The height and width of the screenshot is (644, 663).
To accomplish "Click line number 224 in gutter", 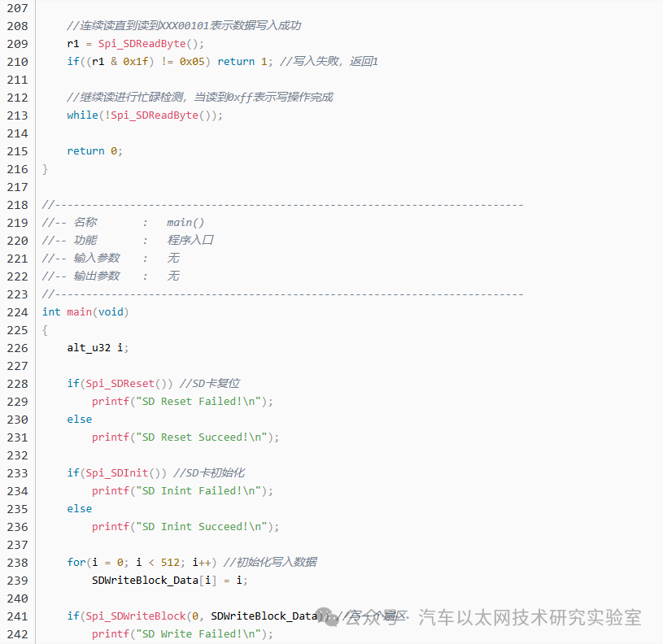I will (x=17, y=312).
